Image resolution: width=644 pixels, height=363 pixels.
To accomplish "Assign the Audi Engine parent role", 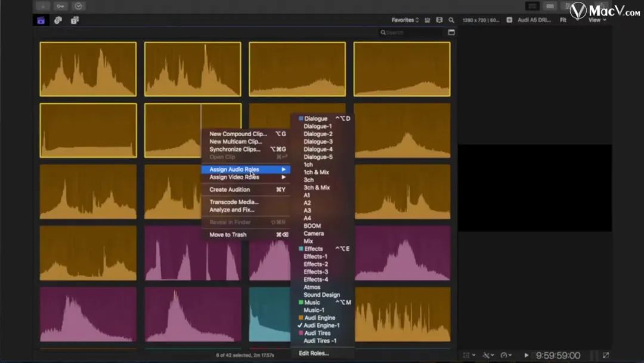I will click(x=323, y=318).
